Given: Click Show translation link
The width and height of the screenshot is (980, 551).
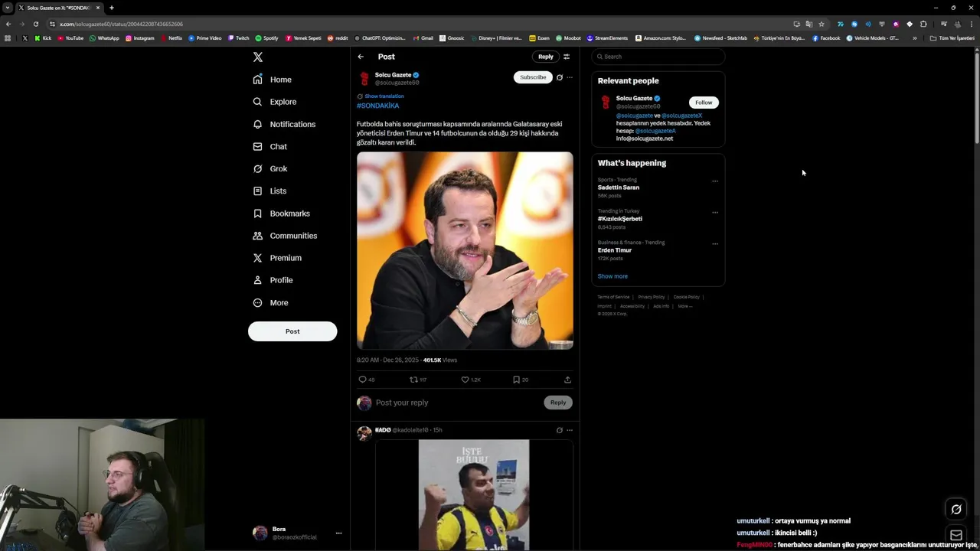Looking at the screenshot, I should point(384,96).
